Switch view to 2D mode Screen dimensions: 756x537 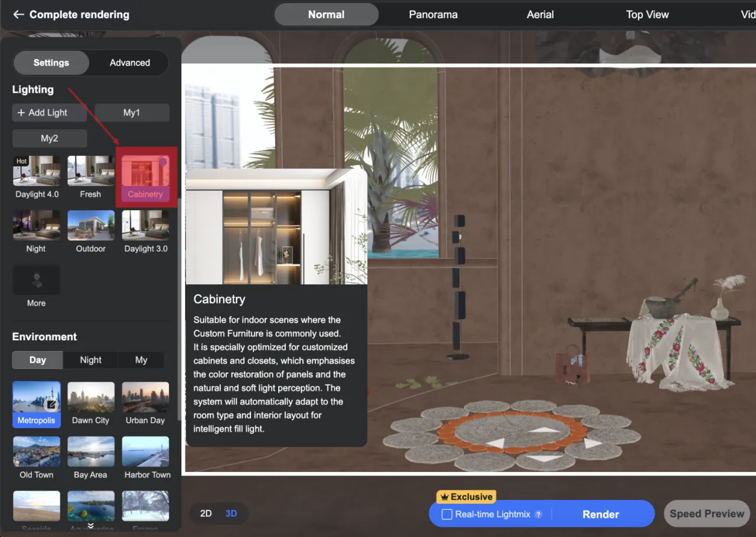pos(206,513)
